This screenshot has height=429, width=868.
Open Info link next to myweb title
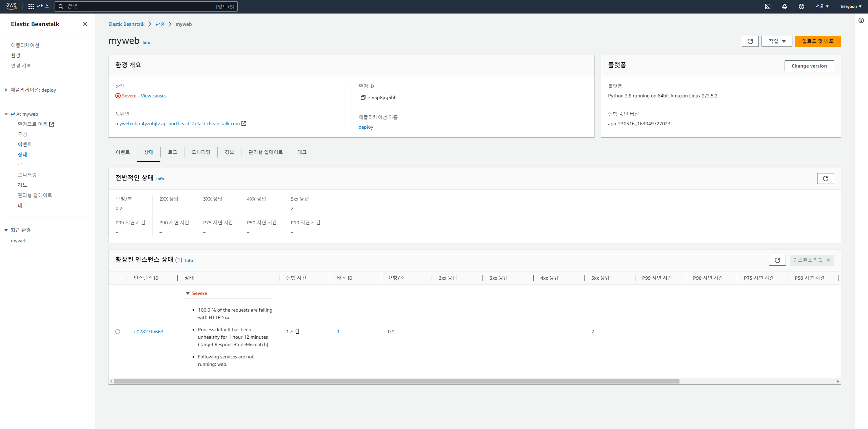(146, 42)
